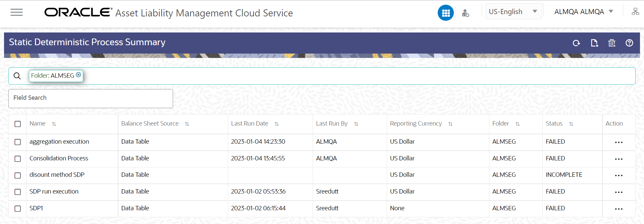Image resolution: width=644 pixels, height=224 pixels.
Task: Click into the Field Search input box
Action: [x=91, y=98]
